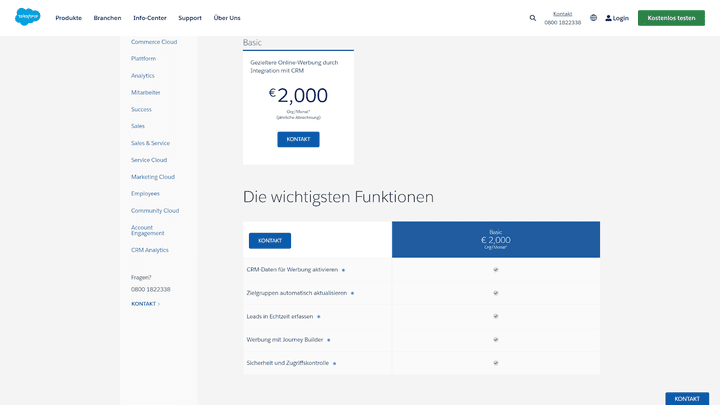The image size is (720, 405).
Task: Open the Info-Center menu
Action: [x=150, y=18]
